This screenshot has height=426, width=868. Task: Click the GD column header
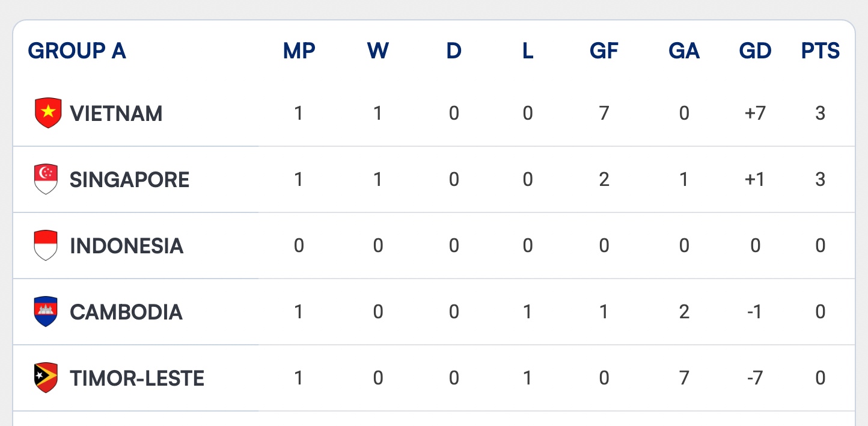click(x=756, y=51)
